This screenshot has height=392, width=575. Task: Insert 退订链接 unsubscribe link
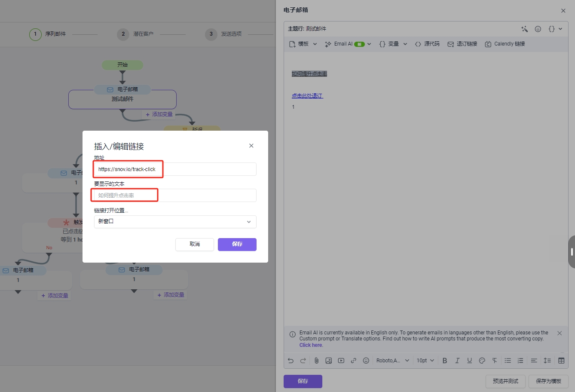(462, 44)
